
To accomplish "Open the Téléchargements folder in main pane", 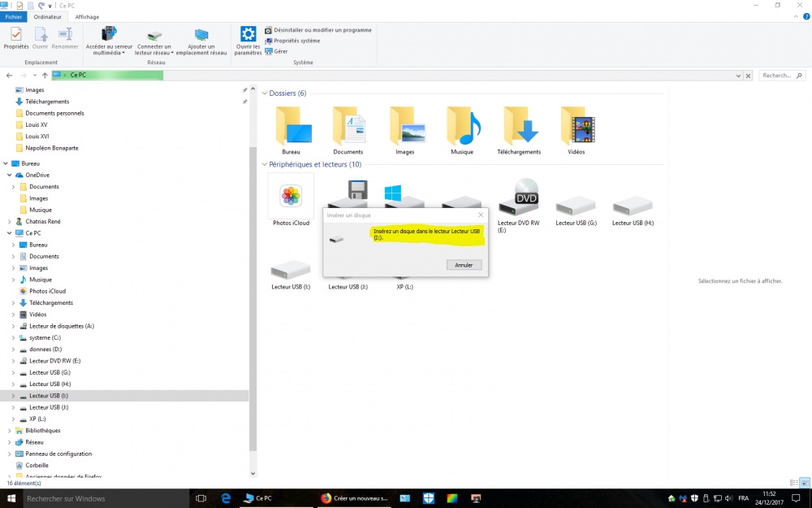I will 519,126.
